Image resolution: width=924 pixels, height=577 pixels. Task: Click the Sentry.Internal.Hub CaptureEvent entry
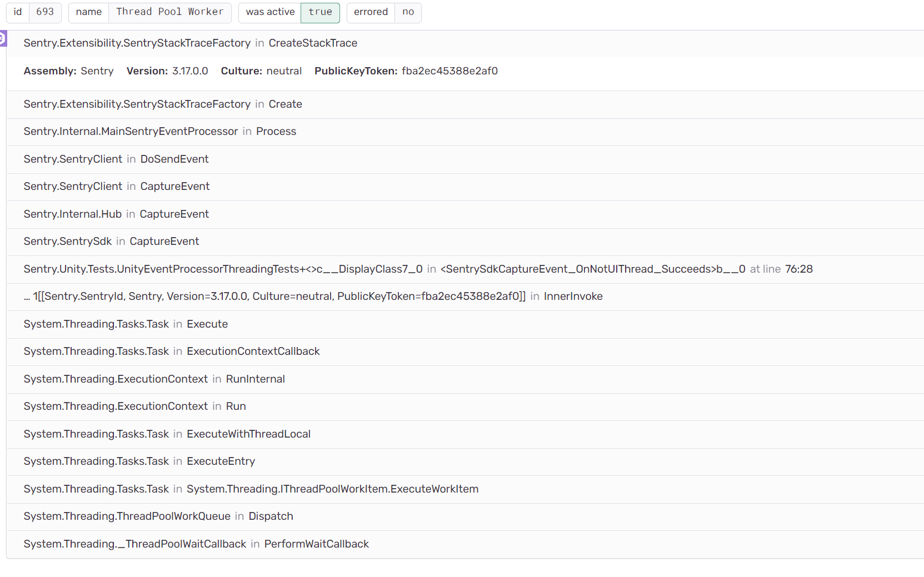click(x=116, y=214)
